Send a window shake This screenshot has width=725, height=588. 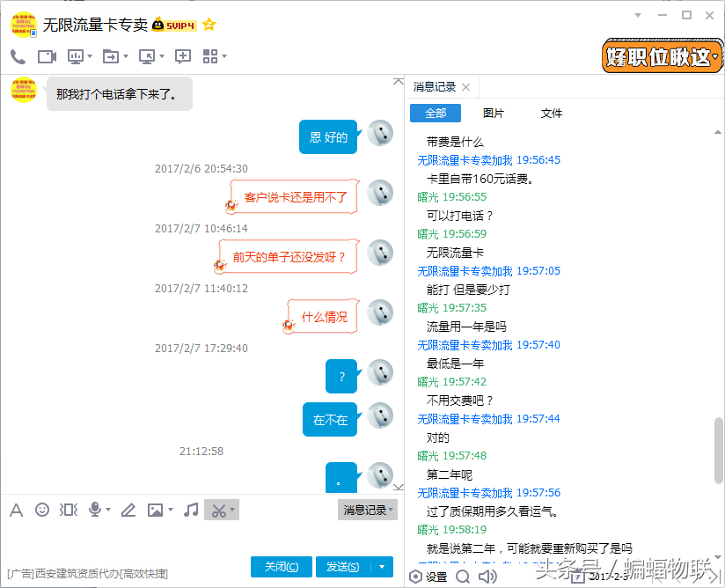68,509
